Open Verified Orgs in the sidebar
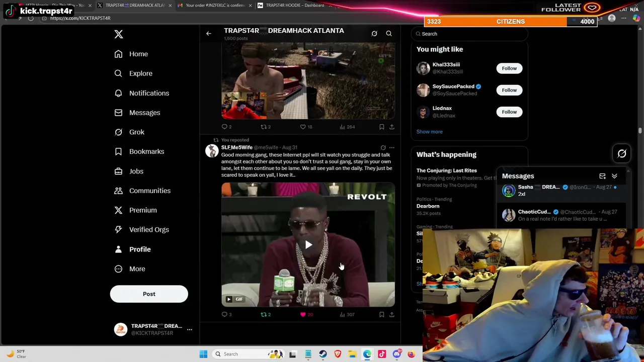Viewport: 644px width, 362px height. pyautogui.click(x=141, y=230)
